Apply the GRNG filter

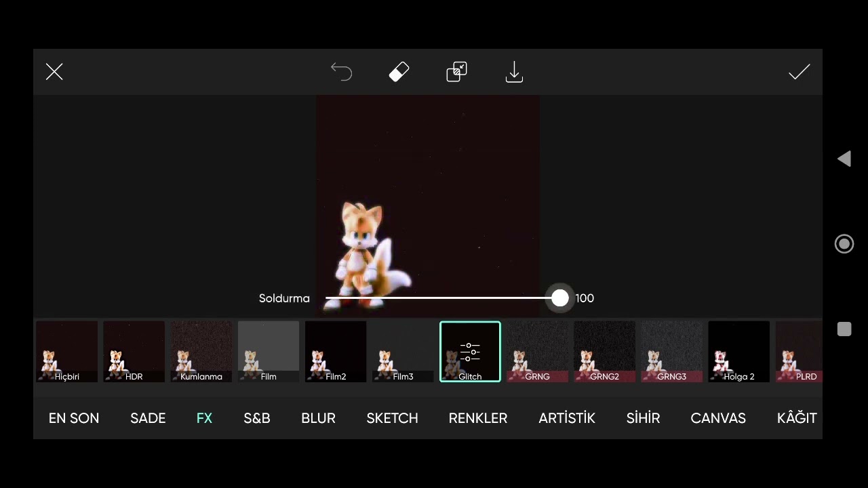[537, 352]
